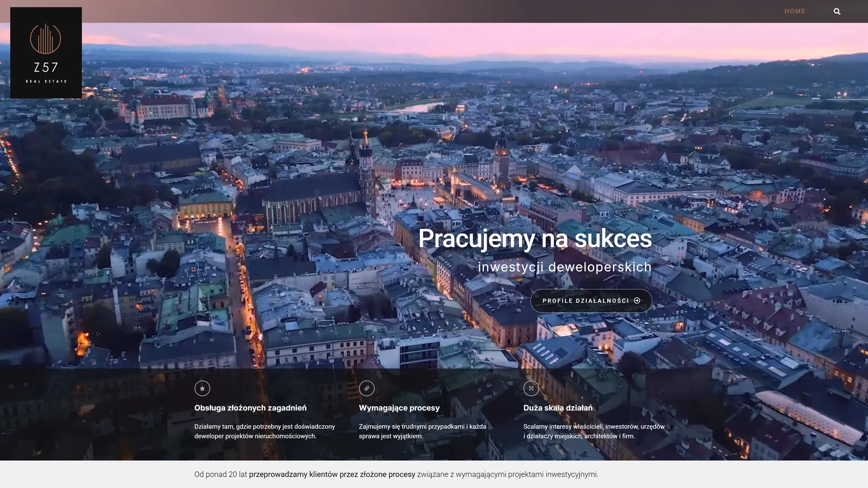
Task: Click the chain link circle icon
Action: click(367, 388)
